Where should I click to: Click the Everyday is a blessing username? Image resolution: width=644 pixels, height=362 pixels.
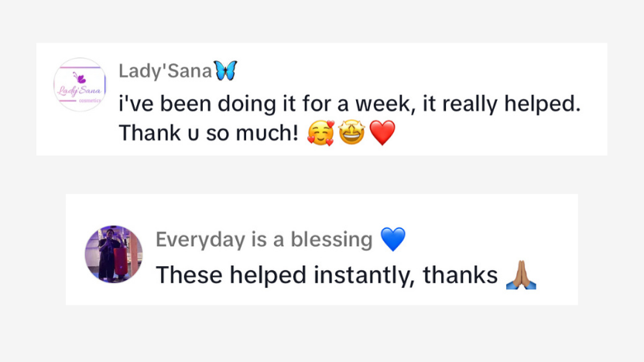tap(264, 239)
